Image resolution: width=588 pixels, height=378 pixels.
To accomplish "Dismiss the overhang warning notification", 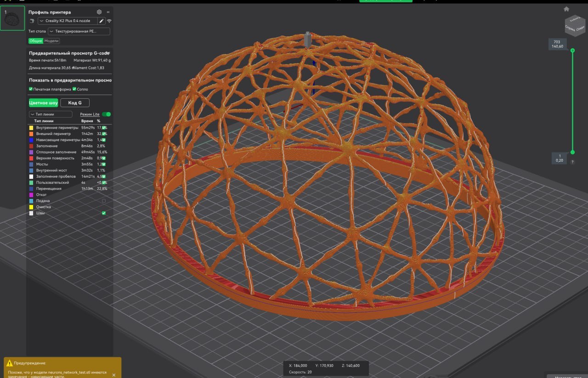I will [x=114, y=375].
